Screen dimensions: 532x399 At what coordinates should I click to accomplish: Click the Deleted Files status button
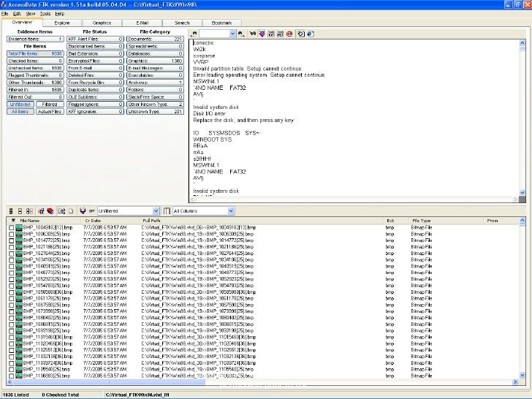click(95, 75)
